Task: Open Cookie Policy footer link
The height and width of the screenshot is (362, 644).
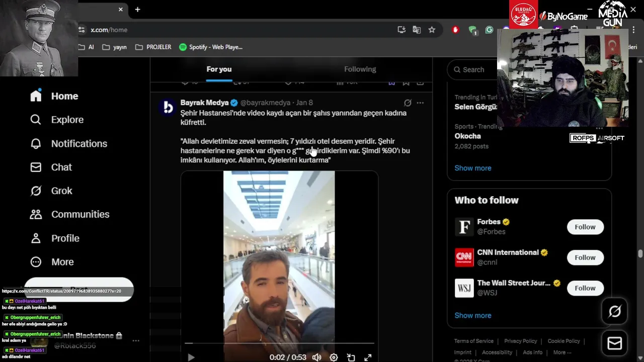Action: (x=564, y=341)
